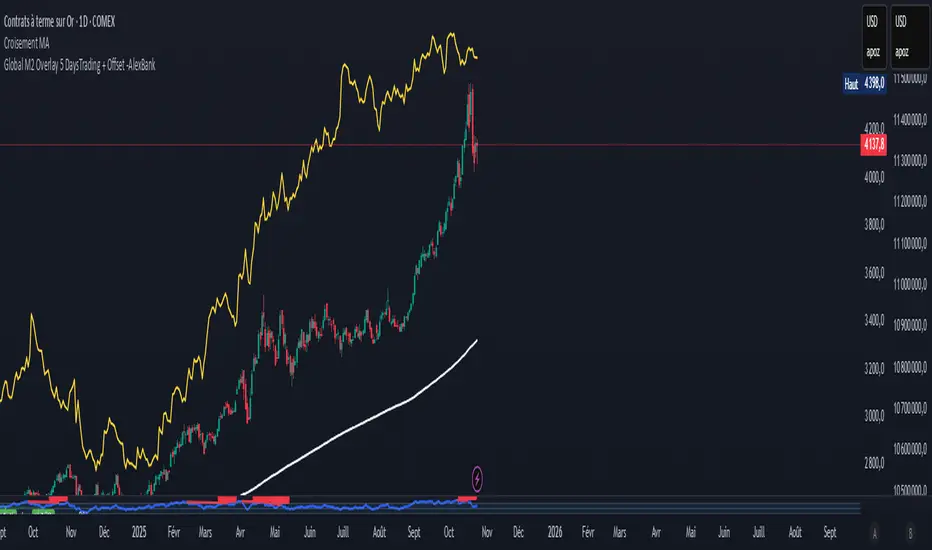The image size is (932, 550).
Task: Click the 3200,0 price scale value
Action: [x=874, y=368]
